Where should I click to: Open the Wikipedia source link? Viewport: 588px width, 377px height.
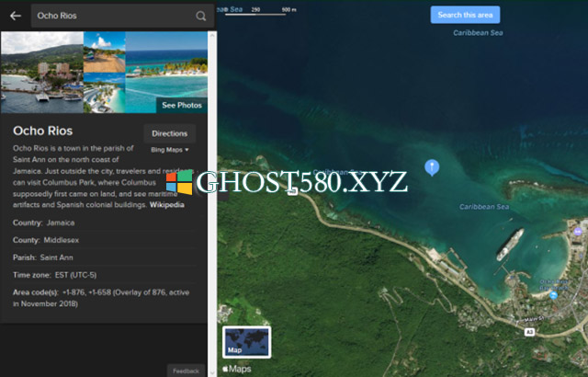167,205
